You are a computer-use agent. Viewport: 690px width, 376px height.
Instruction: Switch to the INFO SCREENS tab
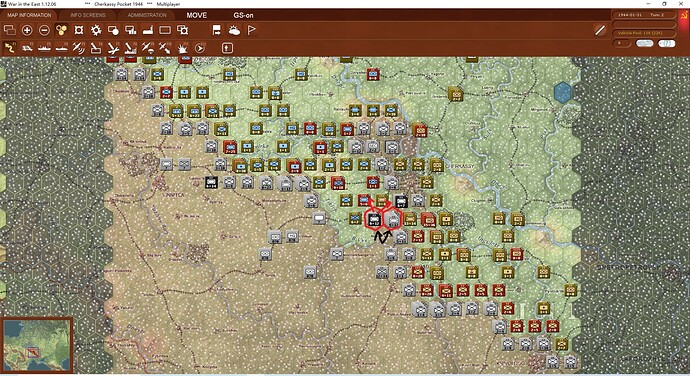[88, 15]
